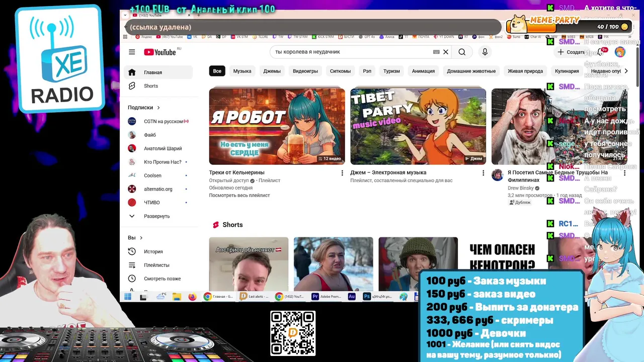Show more filter chips with right arrow
This screenshot has height=362, width=644.
626,71
